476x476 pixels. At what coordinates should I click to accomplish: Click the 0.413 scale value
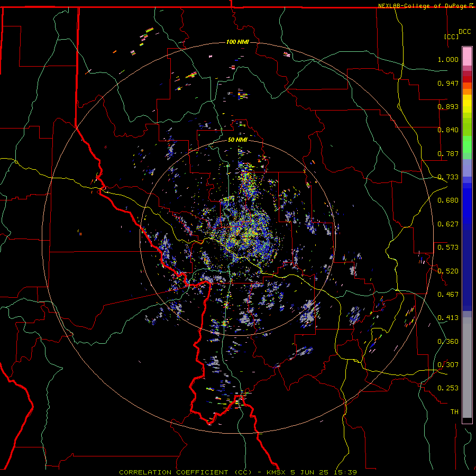pyautogui.click(x=448, y=318)
